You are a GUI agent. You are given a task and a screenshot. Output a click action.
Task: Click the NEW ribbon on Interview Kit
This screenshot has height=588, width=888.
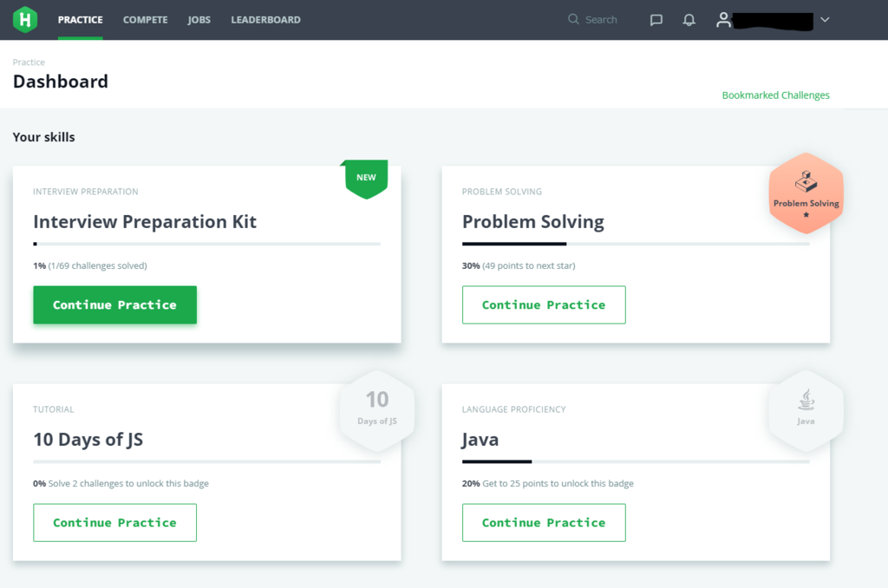365,179
